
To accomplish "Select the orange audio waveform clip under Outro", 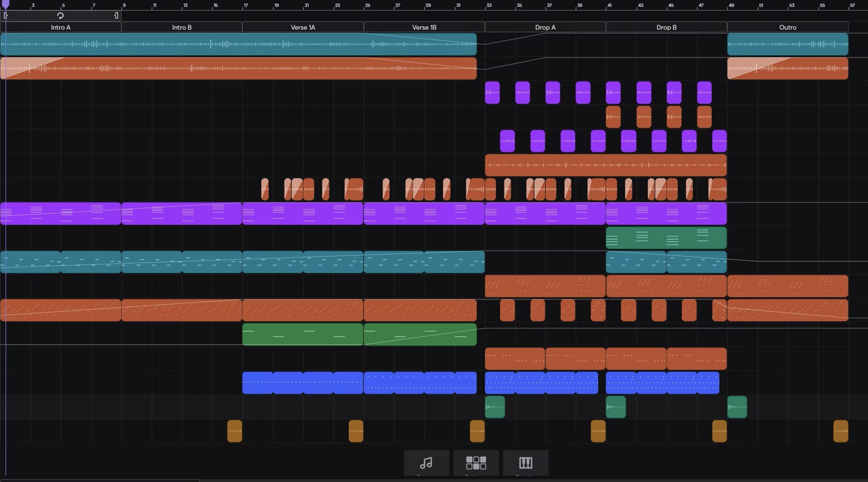I will tap(787, 68).
